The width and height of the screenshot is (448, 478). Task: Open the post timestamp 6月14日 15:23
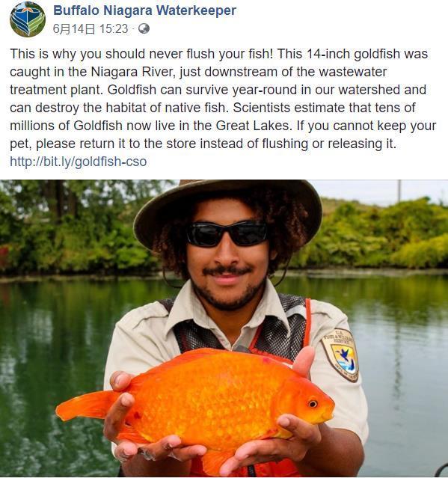coord(90,29)
